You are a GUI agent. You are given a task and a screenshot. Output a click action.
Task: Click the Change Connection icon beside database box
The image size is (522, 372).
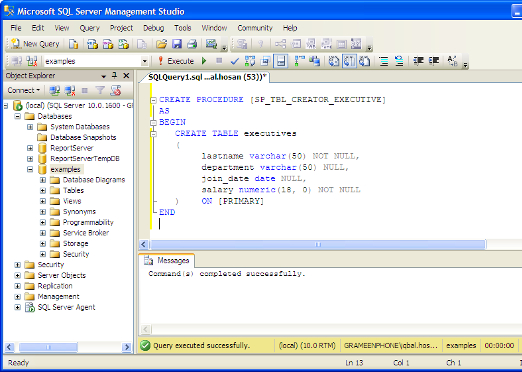32,61
